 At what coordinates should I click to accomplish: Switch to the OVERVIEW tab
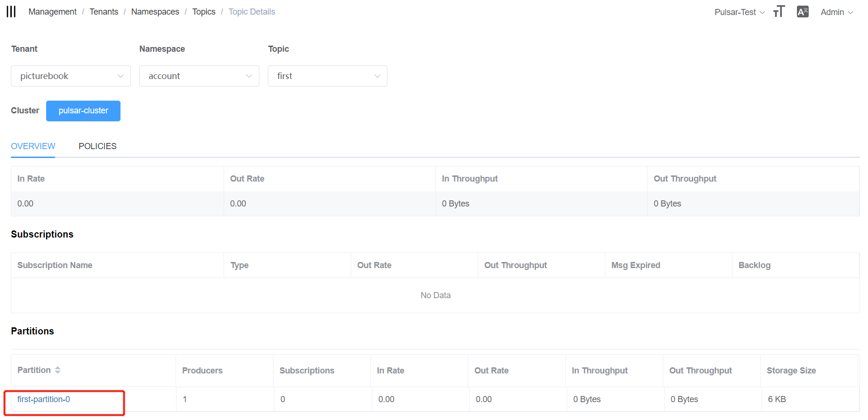(33, 146)
